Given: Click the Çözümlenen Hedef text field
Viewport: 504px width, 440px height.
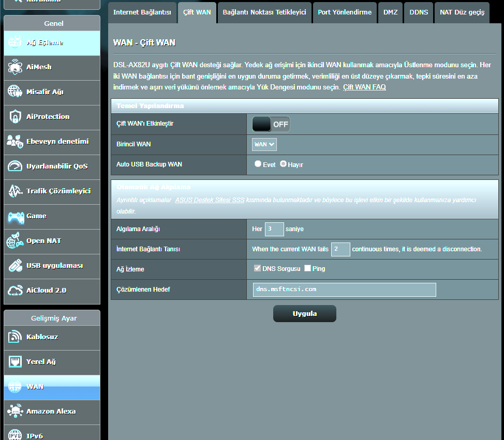Looking at the screenshot, I should (x=344, y=290).
